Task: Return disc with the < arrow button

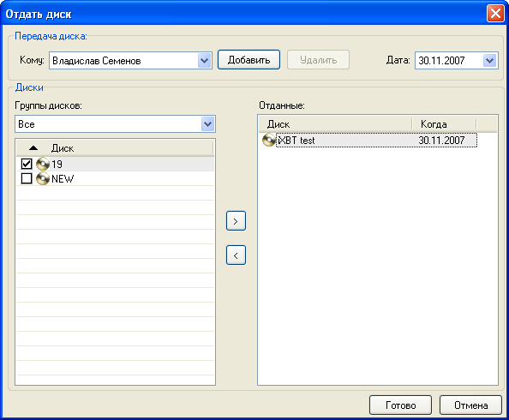Action: click(x=236, y=255)
